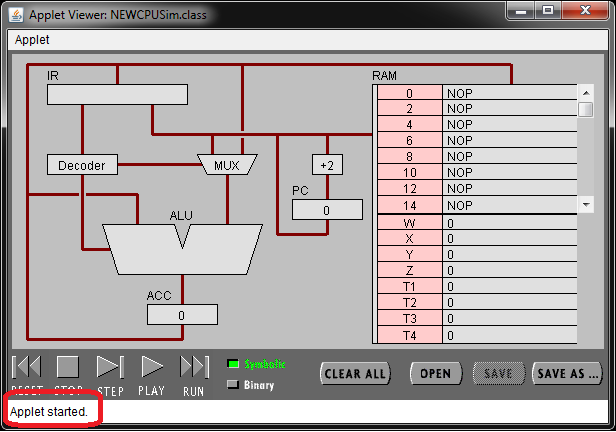Viewport: 616px width, 432px height.
Task: Click the Play triangle icon
Action: [152, 366]
